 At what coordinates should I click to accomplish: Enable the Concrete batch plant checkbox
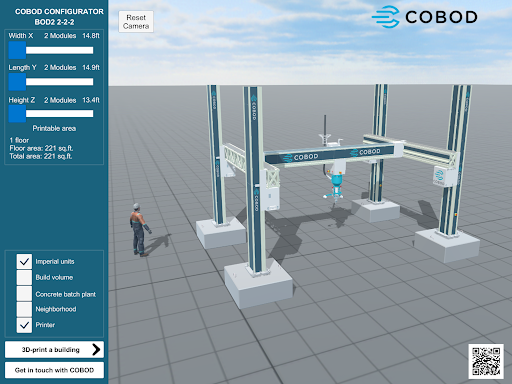[x=24, y=294]
